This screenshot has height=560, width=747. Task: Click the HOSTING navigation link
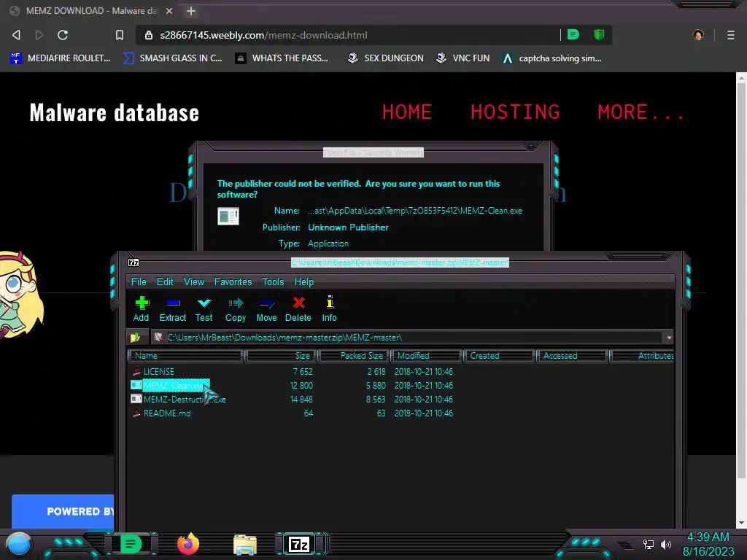515,112
